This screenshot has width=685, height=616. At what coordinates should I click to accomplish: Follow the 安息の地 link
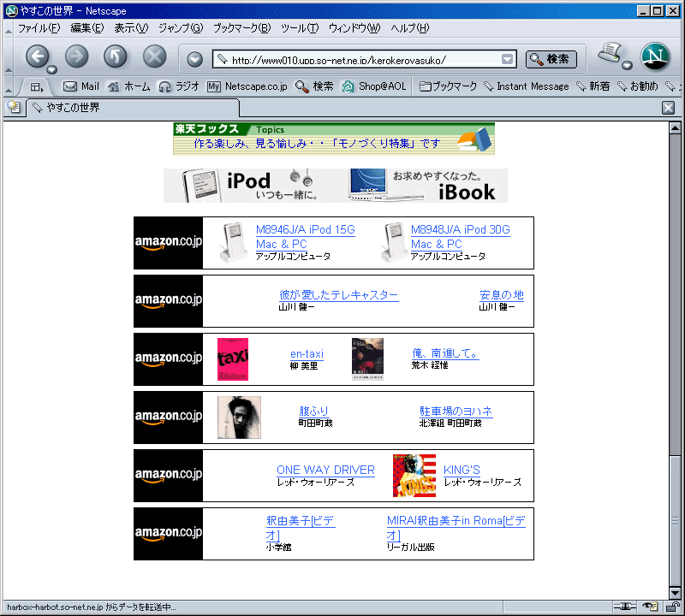click(x=502, y=294)
